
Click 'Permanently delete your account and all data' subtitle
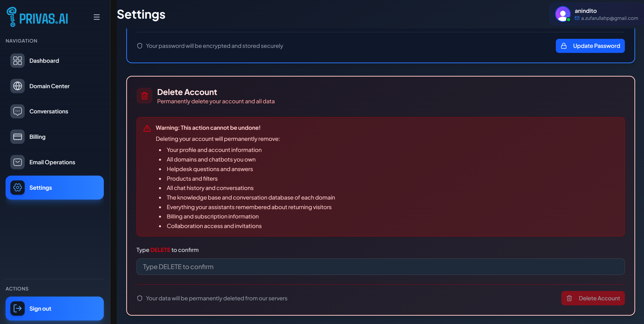tap(216, 101)
